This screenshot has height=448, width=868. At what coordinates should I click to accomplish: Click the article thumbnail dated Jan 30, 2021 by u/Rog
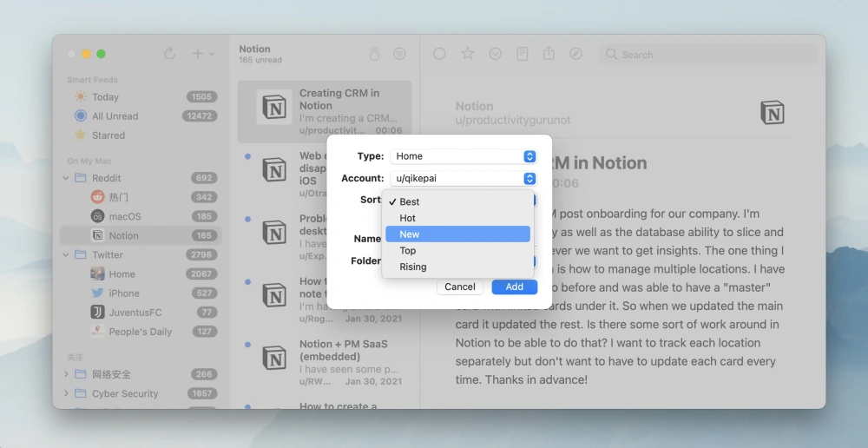click(274, 294)
